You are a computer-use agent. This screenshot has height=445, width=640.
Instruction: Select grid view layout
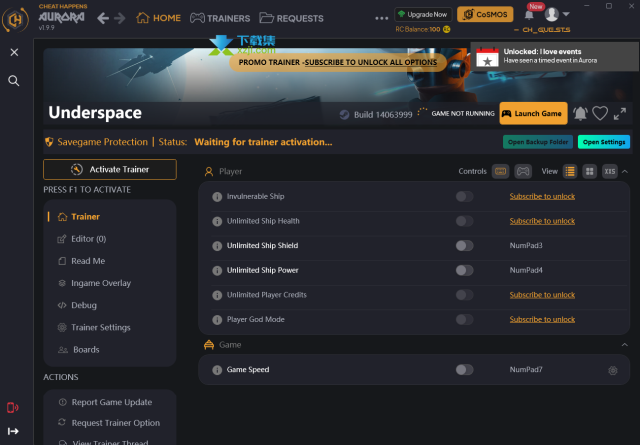[x=589, y=171]
